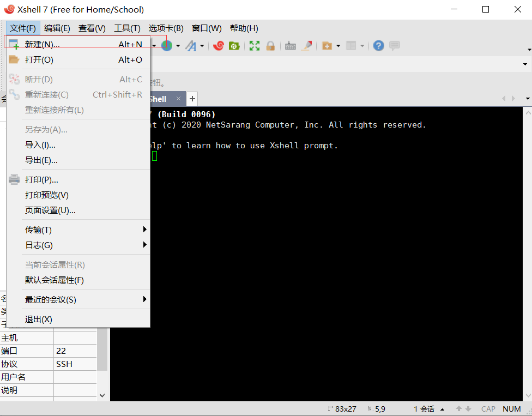
Task: Expand the globe encoding dropdown arrow
Action: pos(178,46)
